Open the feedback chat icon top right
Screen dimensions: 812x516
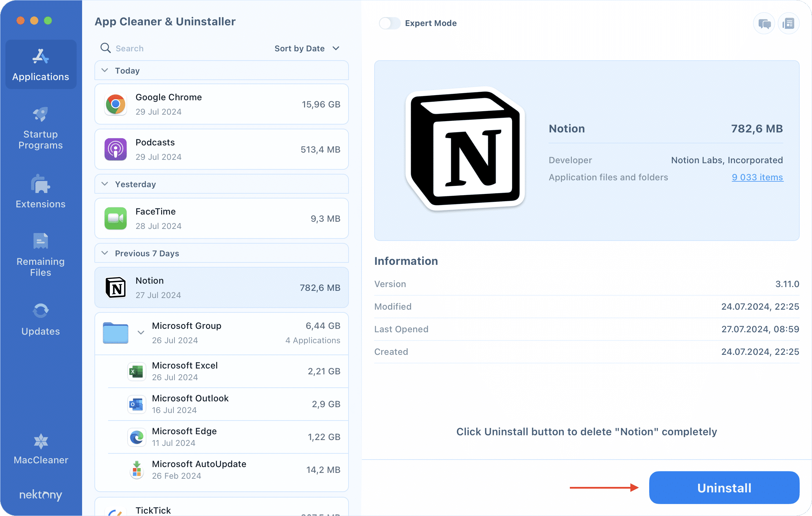coord(764,23)
